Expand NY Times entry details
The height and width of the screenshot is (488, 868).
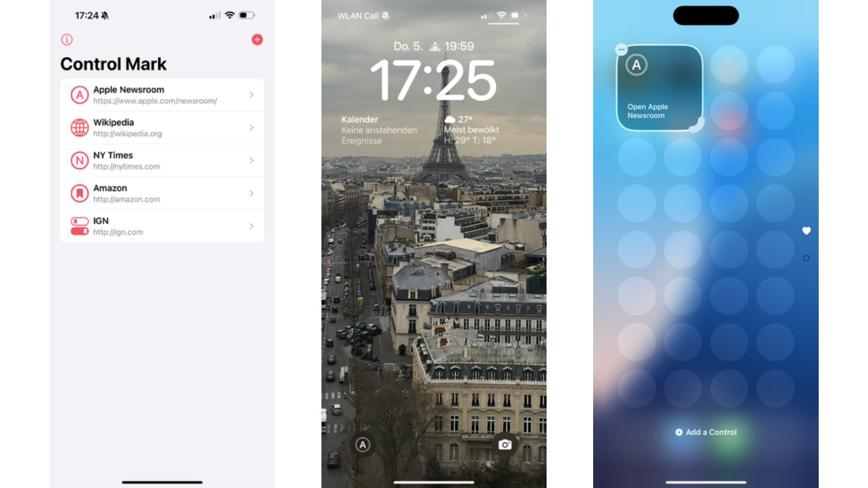click(x=251, y=160)
